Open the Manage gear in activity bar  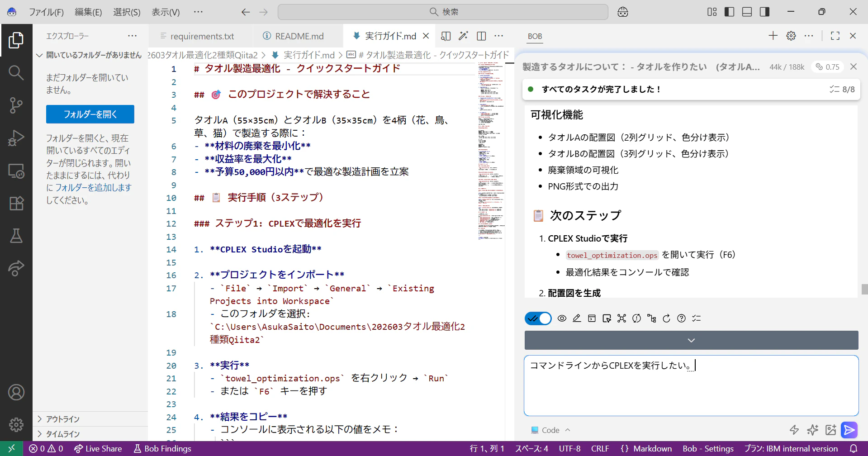point(16,425)
